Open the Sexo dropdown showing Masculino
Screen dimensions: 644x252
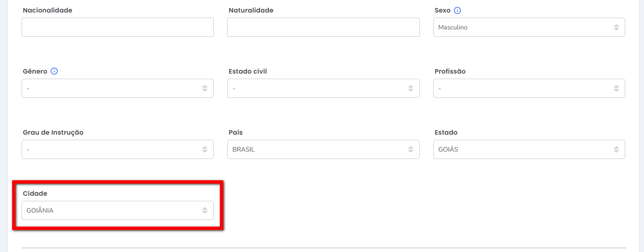tap(529, 27)
